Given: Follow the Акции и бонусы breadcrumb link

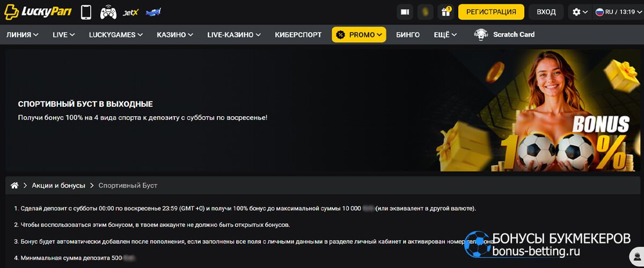Looking at the screenshot, I should [x=58, y=185].
